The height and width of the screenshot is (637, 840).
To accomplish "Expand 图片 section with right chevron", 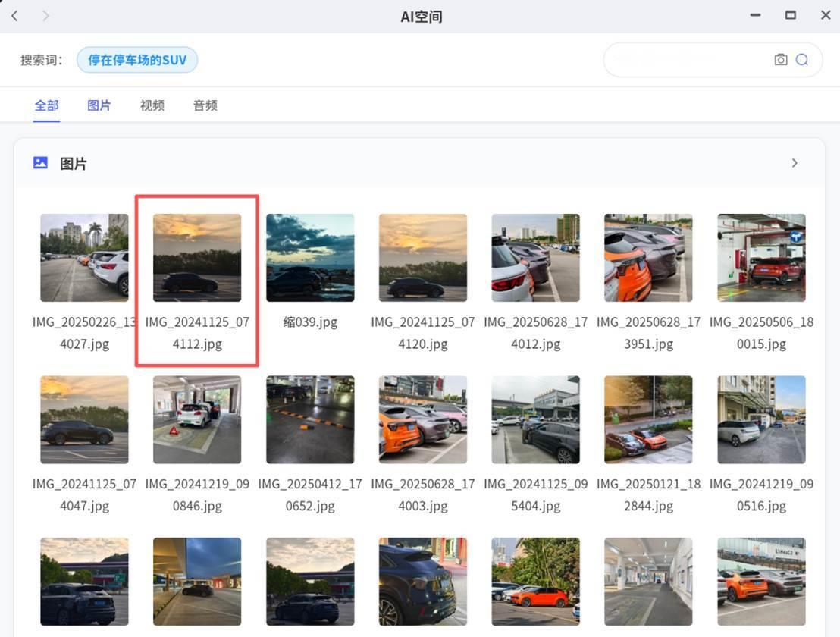I will 795,163.
